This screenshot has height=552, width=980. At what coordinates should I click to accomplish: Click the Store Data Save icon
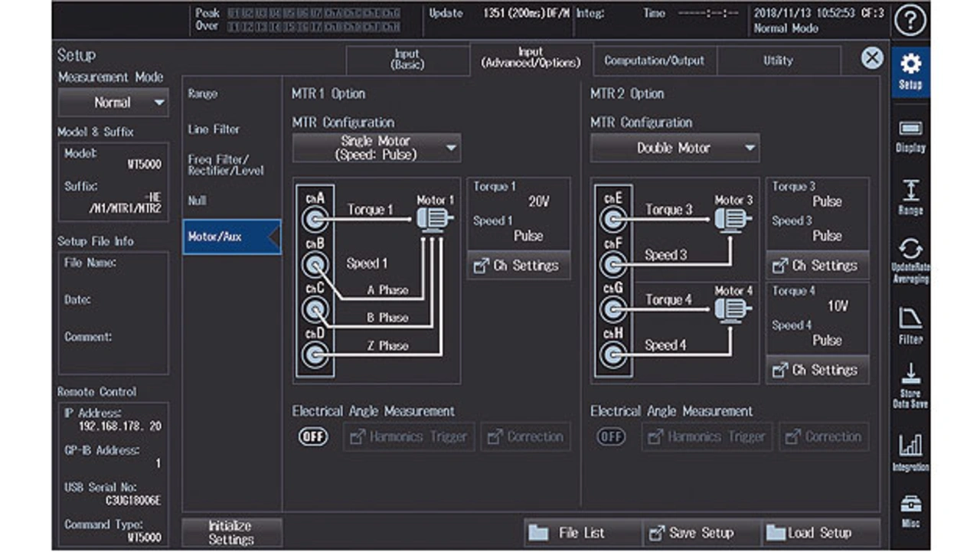910,384
